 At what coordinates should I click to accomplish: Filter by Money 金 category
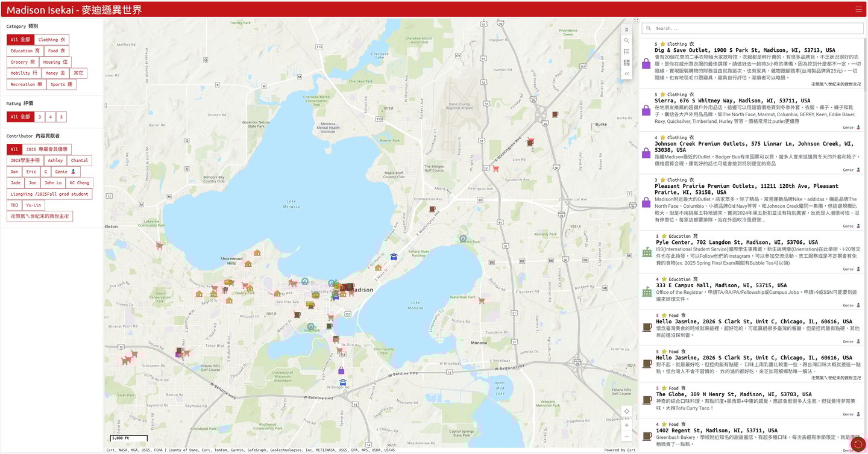tap(55, 73)
